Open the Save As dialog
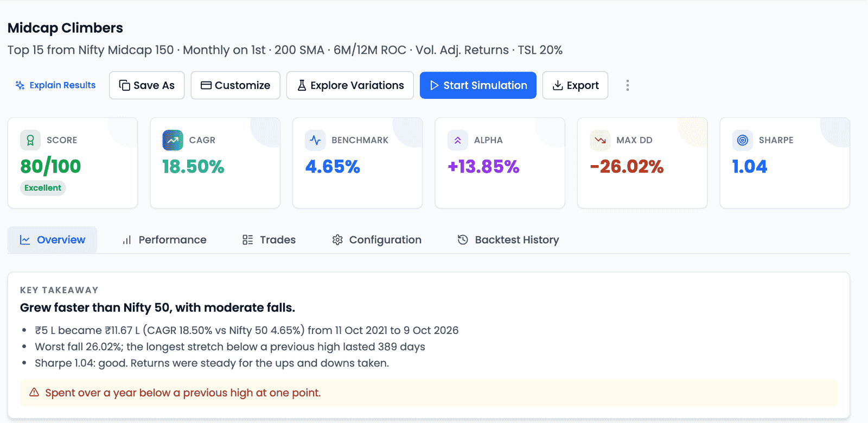 pos(146,85)
